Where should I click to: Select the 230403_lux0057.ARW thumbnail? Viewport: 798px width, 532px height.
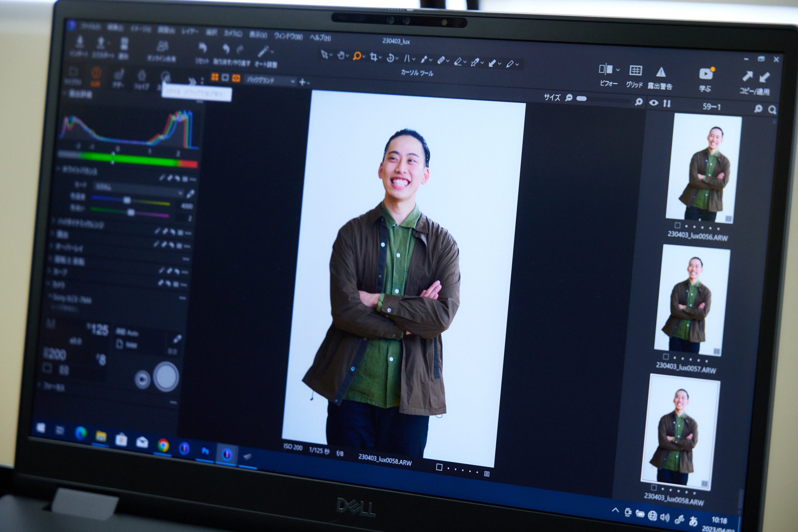point(693,300)
